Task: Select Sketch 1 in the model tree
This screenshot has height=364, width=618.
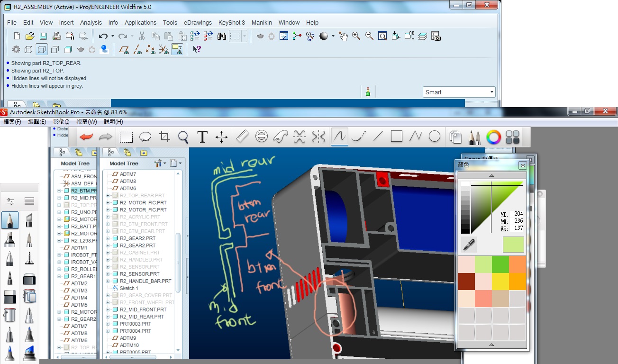Action: point(129,288)
